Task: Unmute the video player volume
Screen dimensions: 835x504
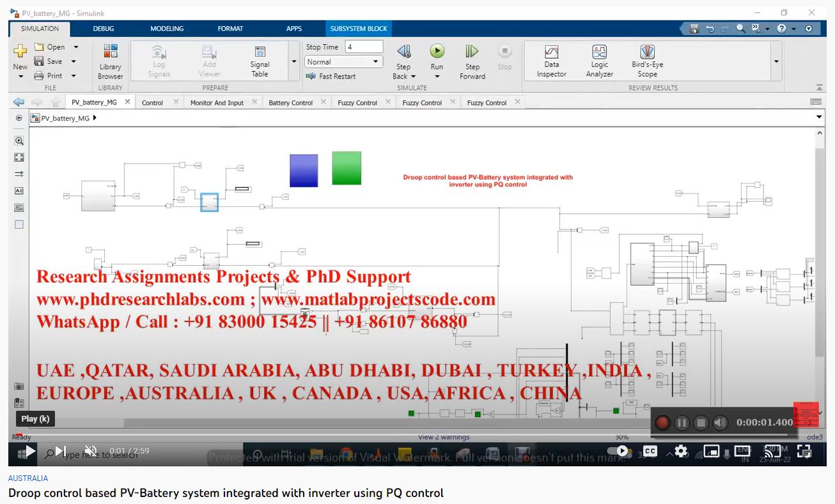Action: [x=91, y=451]
